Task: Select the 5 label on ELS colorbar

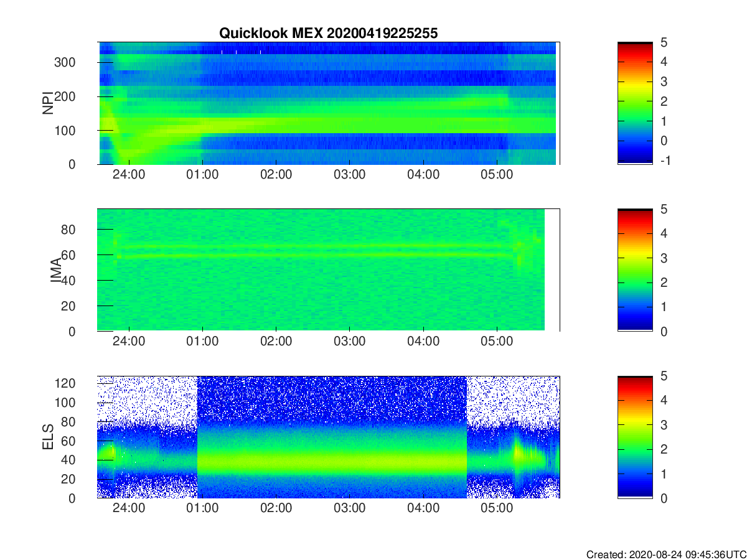Action: 665,376
